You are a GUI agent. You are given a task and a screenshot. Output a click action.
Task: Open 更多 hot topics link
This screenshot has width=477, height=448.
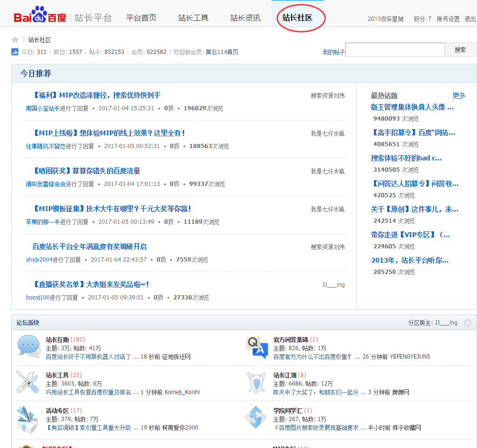(459, 96)
